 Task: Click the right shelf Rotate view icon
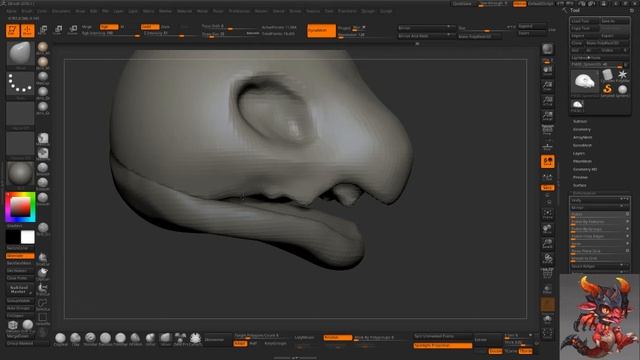[547, 259]
